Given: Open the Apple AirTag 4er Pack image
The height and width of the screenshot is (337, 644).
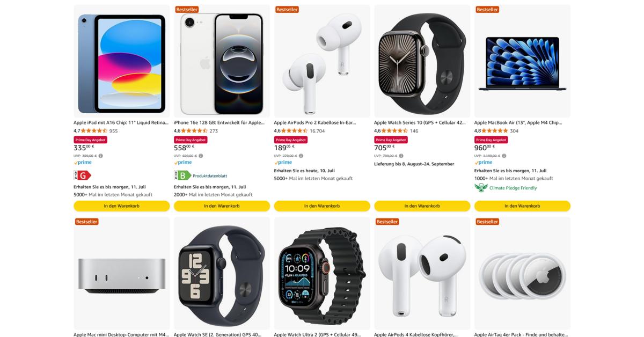Looking at the screenshot, I should (522, 273).
